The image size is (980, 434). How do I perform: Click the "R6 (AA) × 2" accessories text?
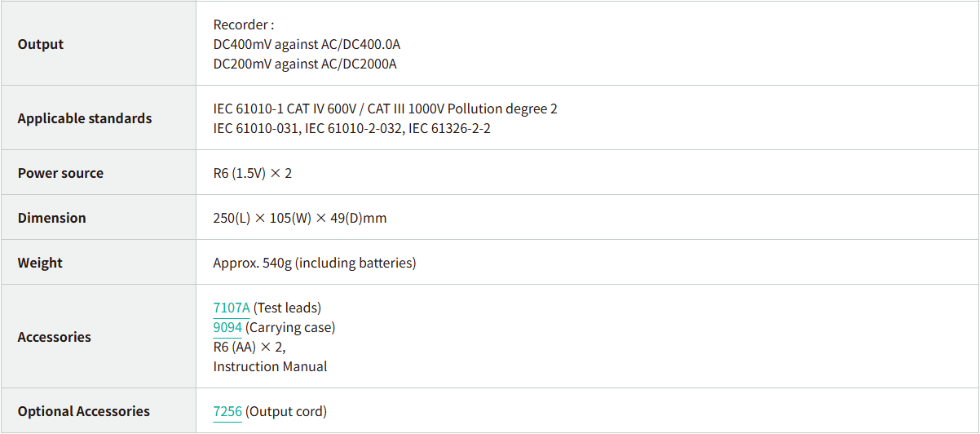[249, 347]
